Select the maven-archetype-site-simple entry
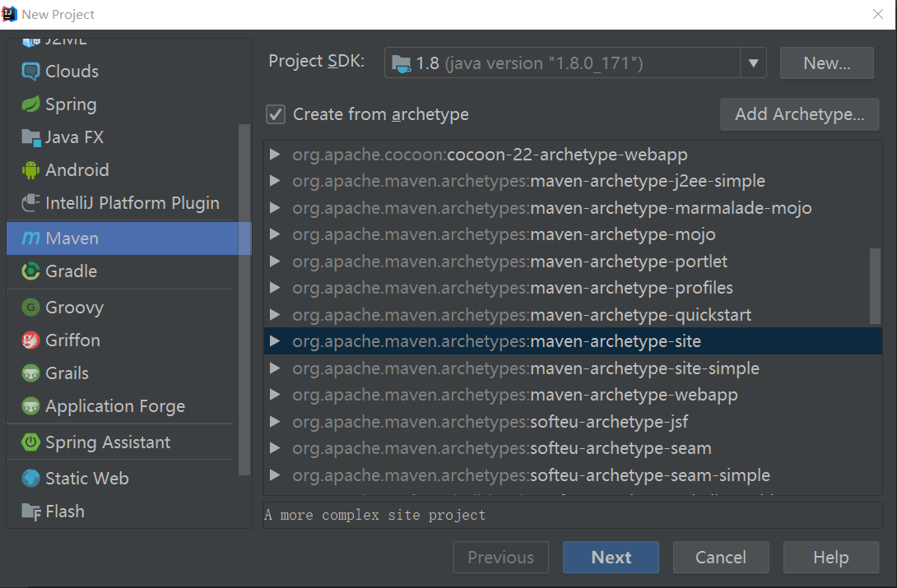The height and width of the screenshot is (588, 897). tap(644, 368)
